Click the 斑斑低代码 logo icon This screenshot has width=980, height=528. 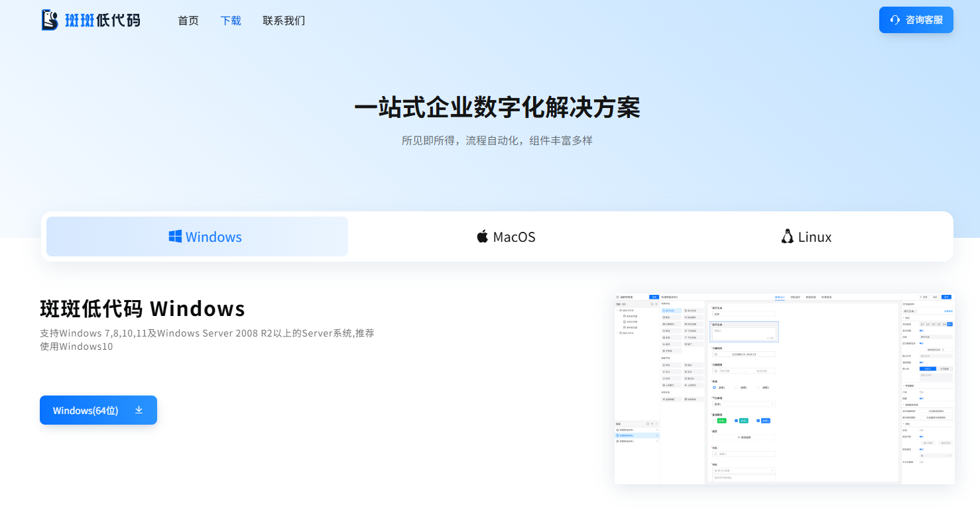click(x=50, y=20)
